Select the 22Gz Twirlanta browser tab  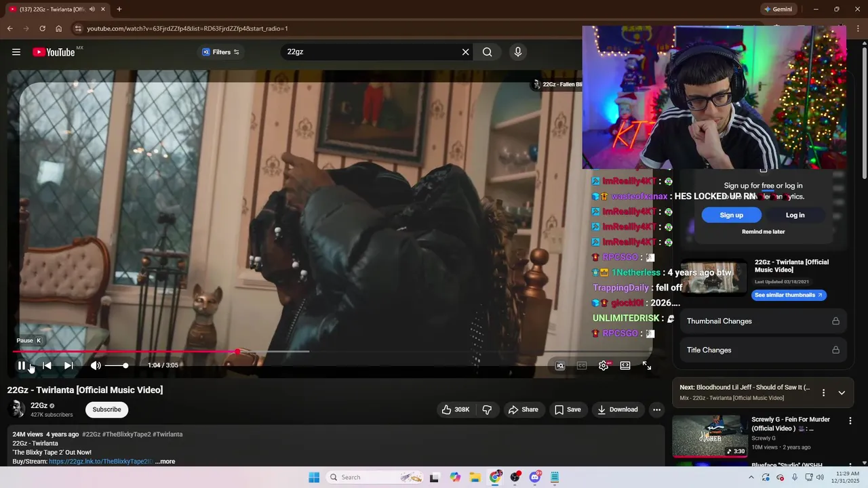pyautogui.click(x=57, y=9)
